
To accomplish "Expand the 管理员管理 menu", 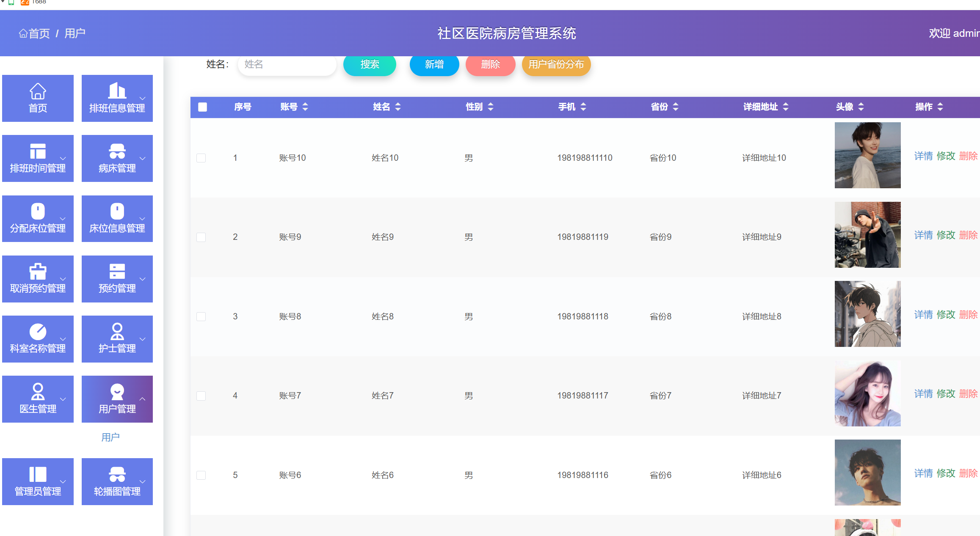I will [x=38, y=481].
